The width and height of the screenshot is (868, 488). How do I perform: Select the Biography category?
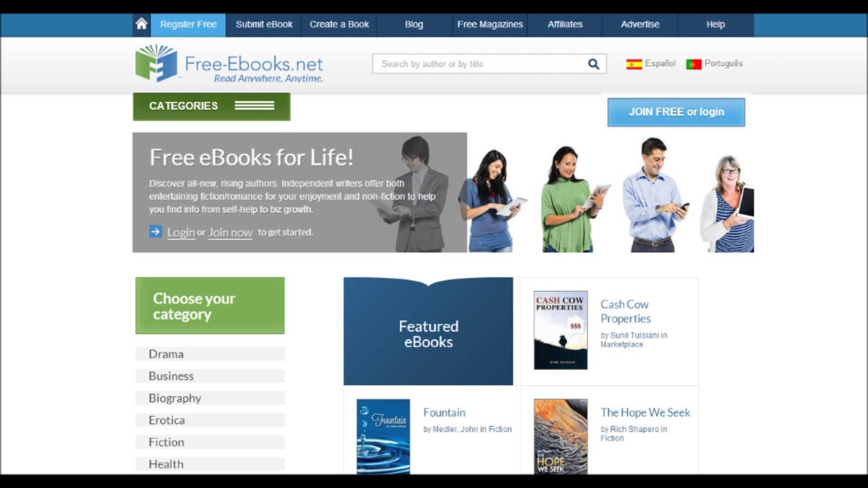(x=210, y=398)
